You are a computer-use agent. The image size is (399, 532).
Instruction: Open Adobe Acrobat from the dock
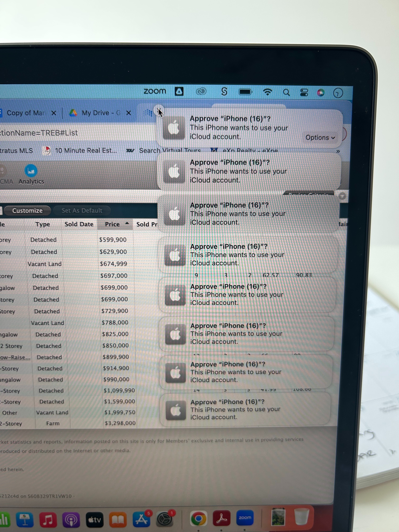[221, 518]
